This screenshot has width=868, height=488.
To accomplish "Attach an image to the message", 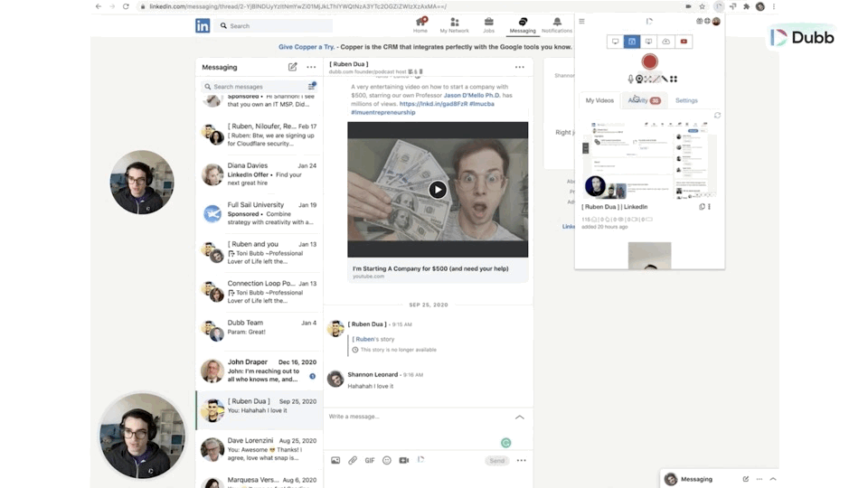I will (x=335, y=460).
